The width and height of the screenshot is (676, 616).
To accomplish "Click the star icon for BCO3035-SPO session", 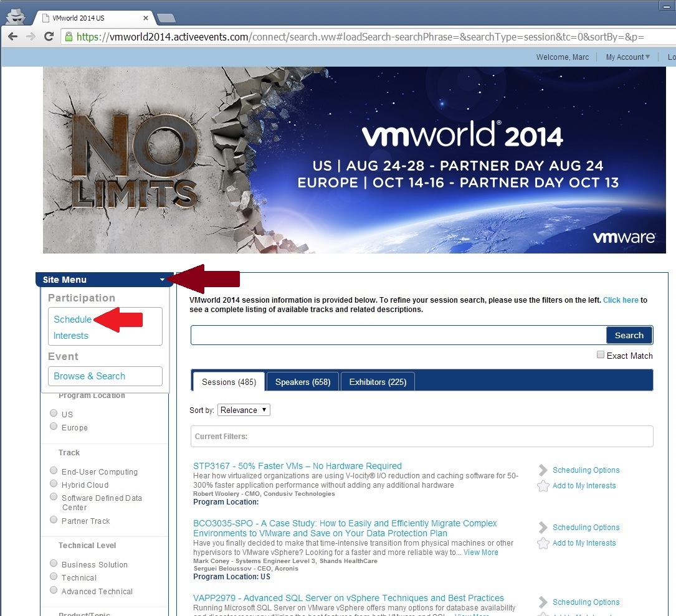I will [x=543, y=543].
